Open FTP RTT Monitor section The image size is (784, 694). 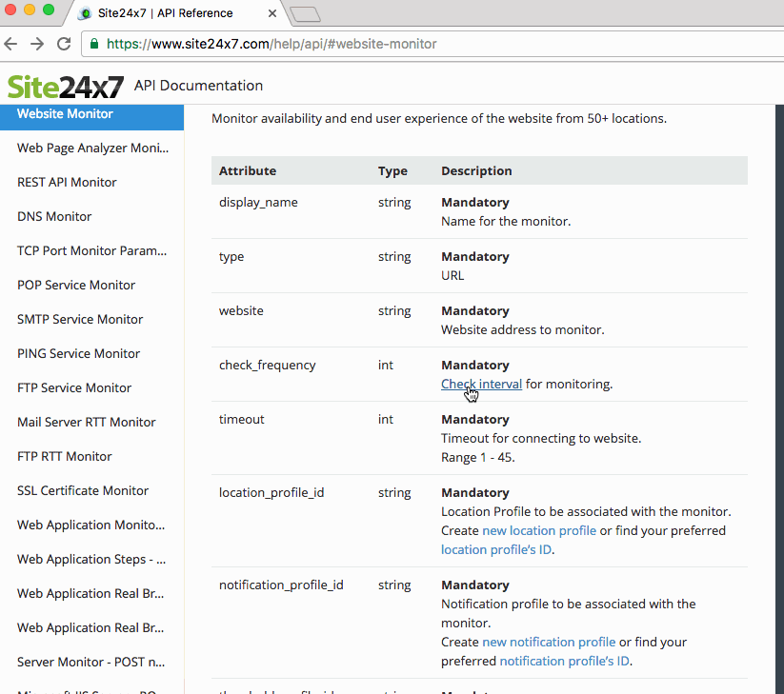pos(65,456)
